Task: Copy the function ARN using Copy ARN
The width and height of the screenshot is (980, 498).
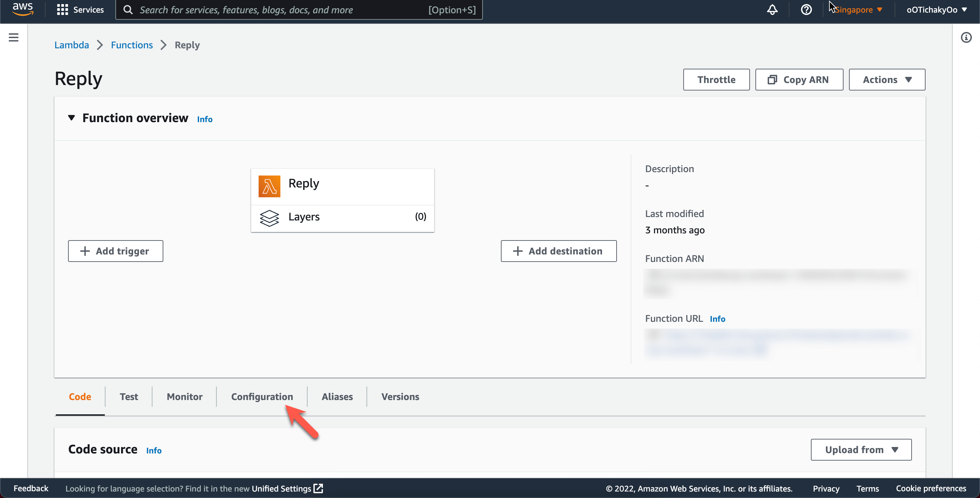Action: click(799, 80)
